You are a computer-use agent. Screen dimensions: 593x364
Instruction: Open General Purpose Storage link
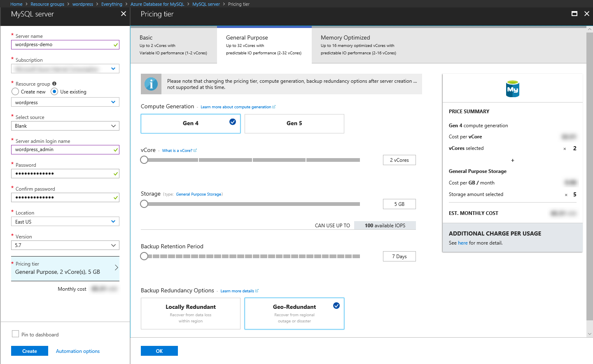(x=198, y=194)
